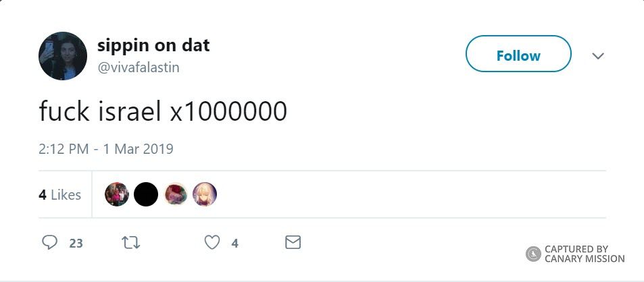Open first liker's avatar in Likes row
This screenshot has height=282, width=644.
click(117, 194)
